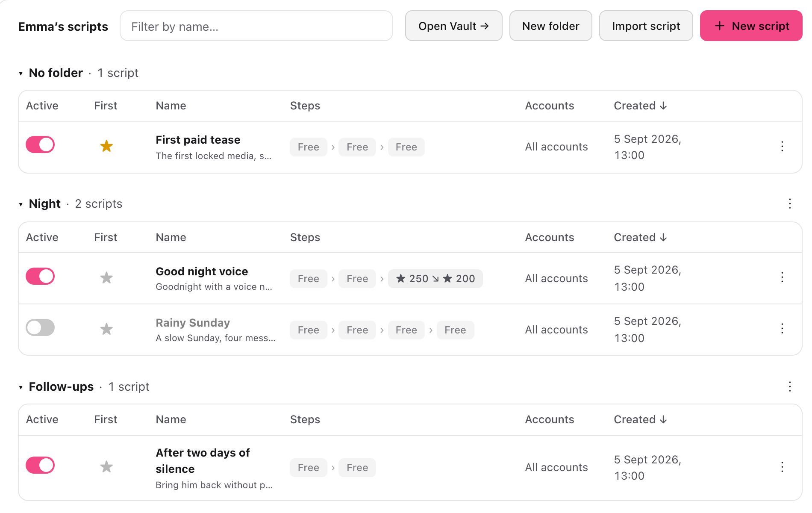Click All accounts for Rainy Sunday
Viewport: 812px width, 513px height.
tap(556, 330)
